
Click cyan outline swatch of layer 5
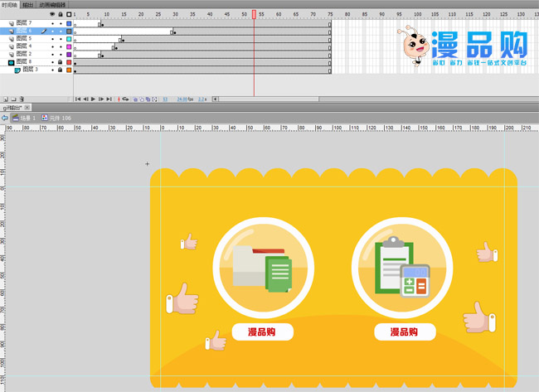(x=69, y=39)
